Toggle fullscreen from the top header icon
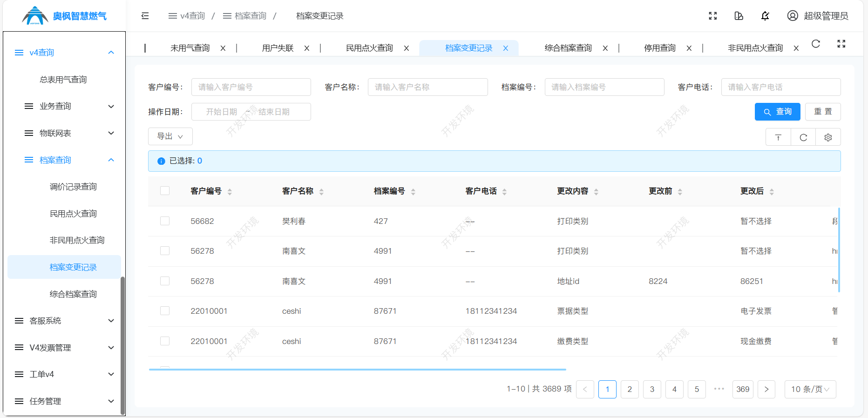This screenshot has width=868, height=418. click(712, 16)
